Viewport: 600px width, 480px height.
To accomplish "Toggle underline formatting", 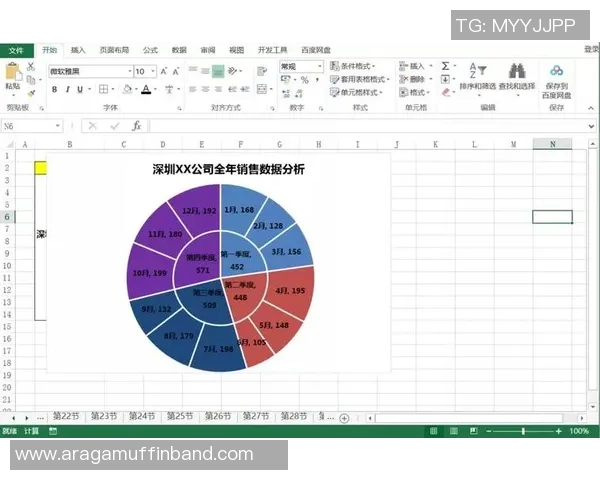I will [80, 90].
